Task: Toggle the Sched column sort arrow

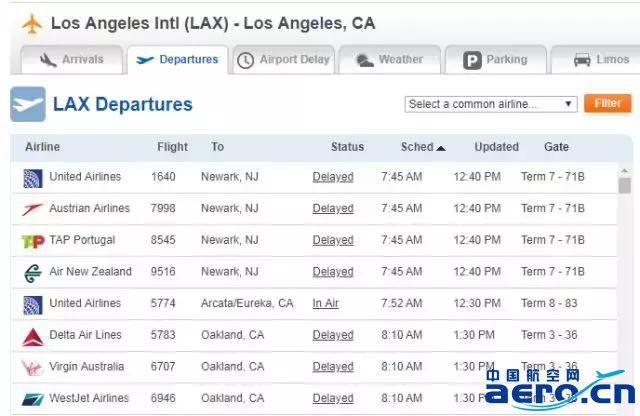Action: pos(441,148)
